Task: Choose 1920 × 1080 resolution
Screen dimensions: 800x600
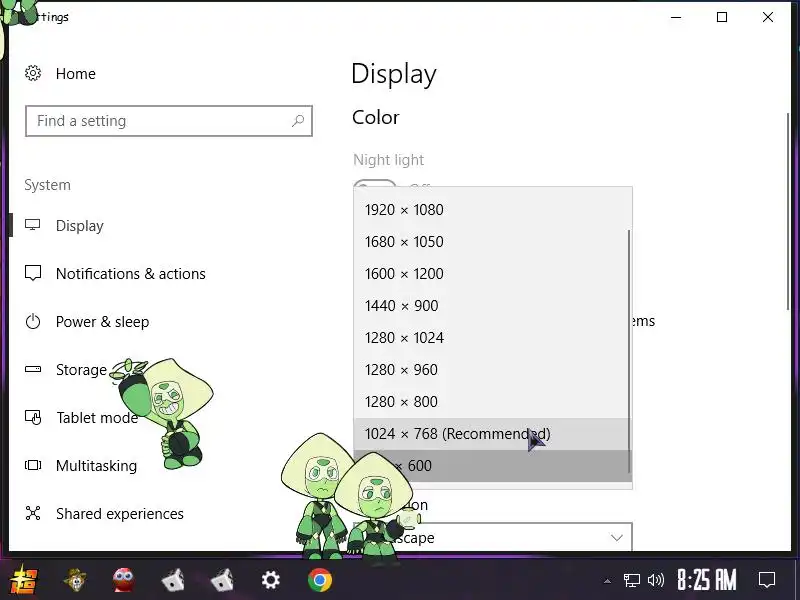Action: [x=492, y=210]
